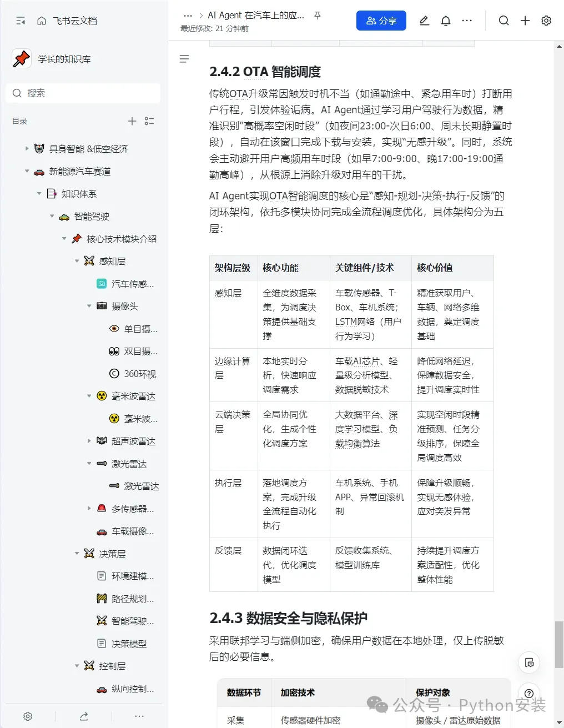
Task: Collapse the 新能源汽车赛道 node
Action: click(x=27, y=171)
